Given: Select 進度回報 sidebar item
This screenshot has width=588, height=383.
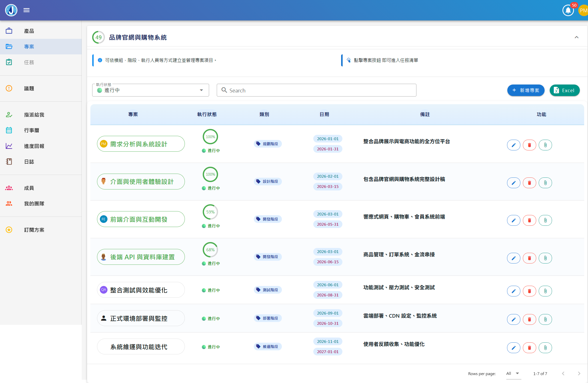Looking at the screenshot, I should click(34, 146).
